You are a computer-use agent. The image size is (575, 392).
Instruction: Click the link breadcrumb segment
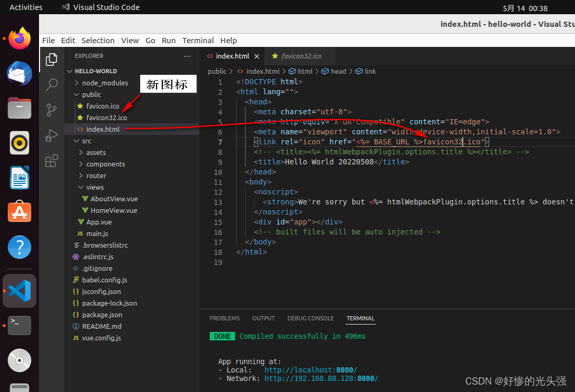click(x=366, y=71)
